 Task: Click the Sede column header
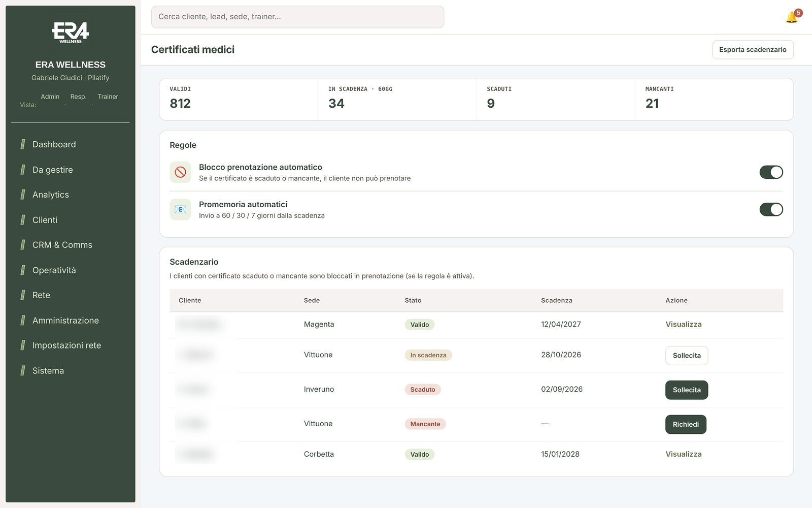coord(312,300)
